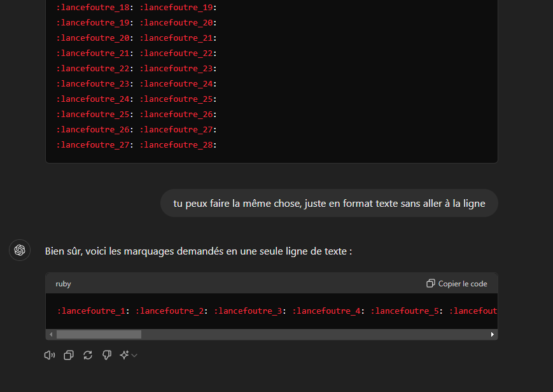
Task: Click the horizontal scrollbar thumb in code block
Action: point(99,335)
